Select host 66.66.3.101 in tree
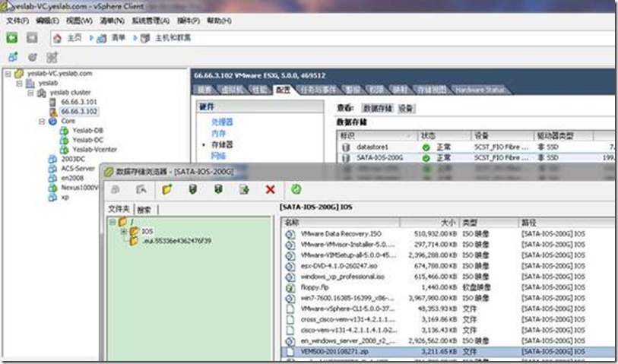This screenshot has width=618, height=364. point(78,102)
